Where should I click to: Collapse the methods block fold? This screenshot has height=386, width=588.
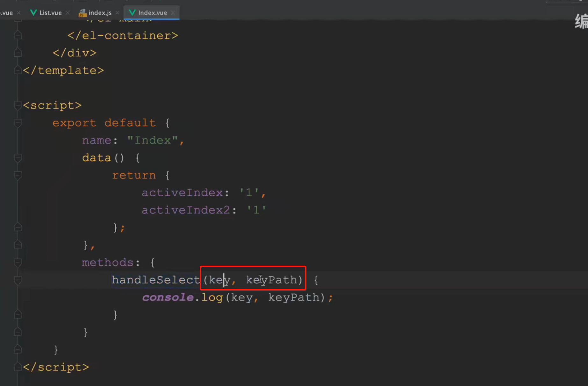pyautogui.click(x=18, y=263)
